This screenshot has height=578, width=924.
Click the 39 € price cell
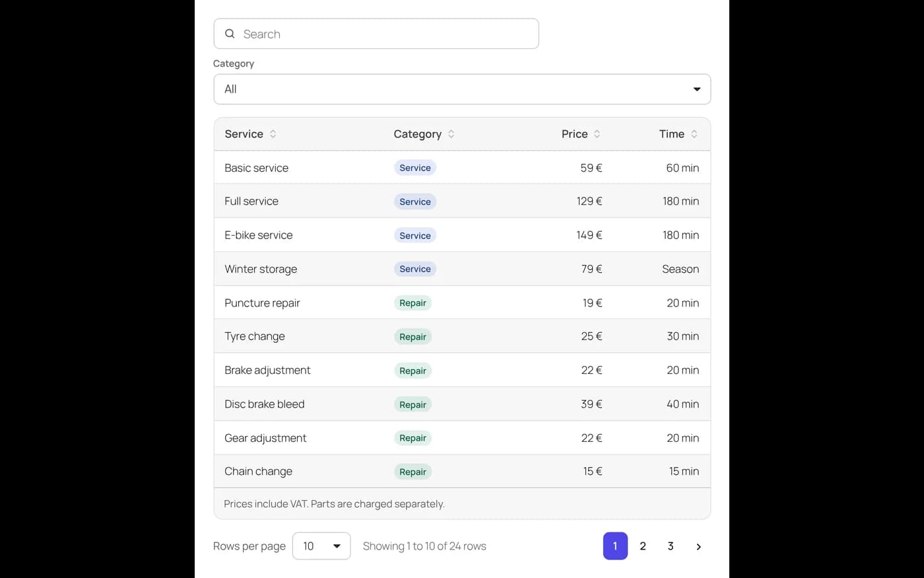tap(591, 404)
